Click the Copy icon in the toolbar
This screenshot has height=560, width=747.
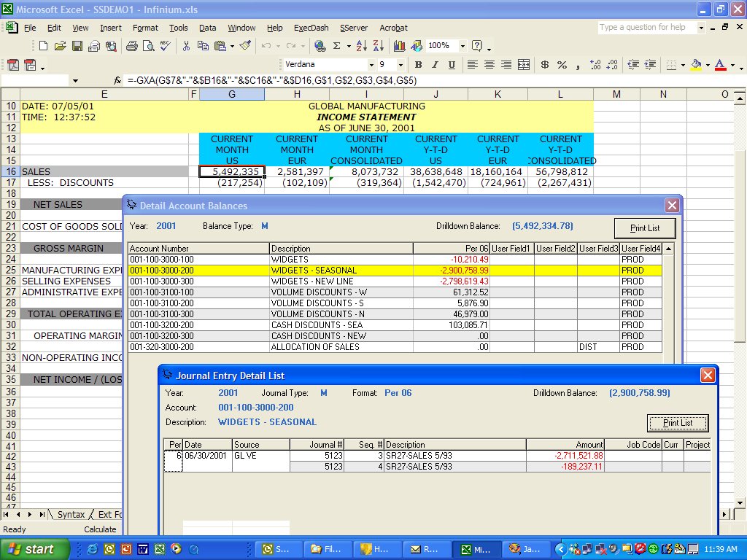pyautogui.click(x=203, y=46)
